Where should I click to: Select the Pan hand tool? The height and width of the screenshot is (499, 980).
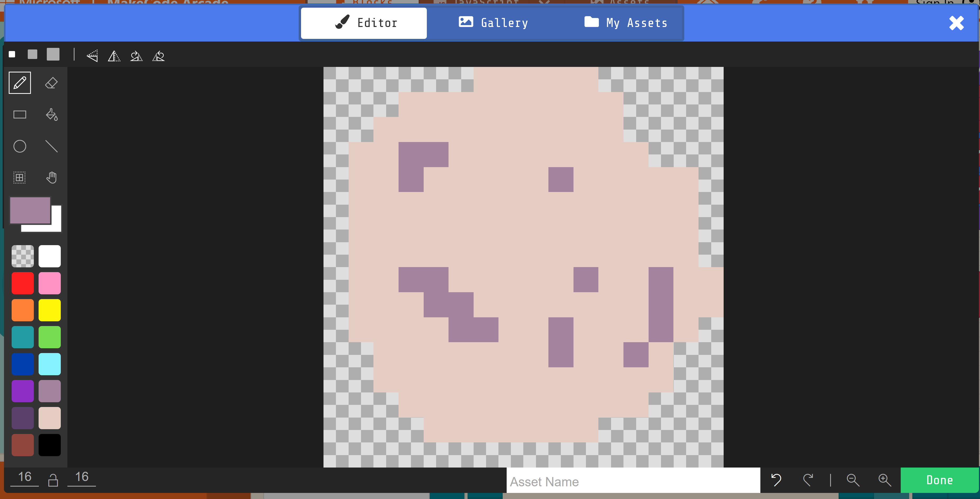pos(51,177)
